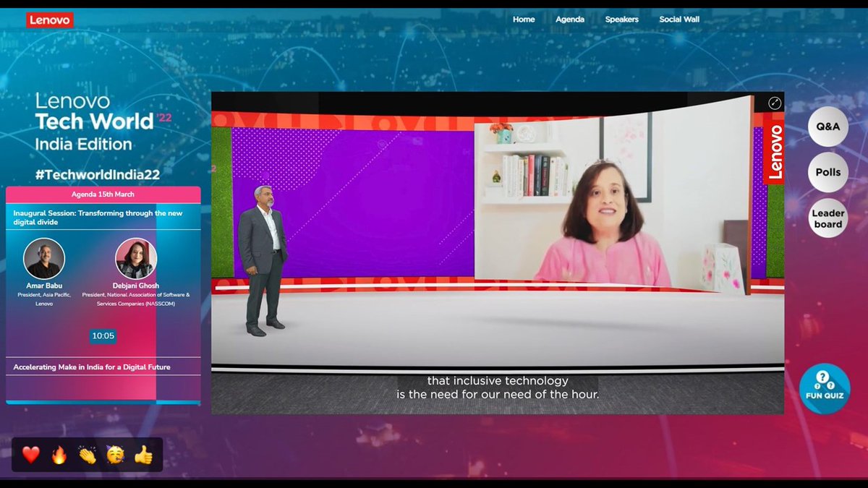
Task: Open the Home menu item
Action: pos(524,20)
